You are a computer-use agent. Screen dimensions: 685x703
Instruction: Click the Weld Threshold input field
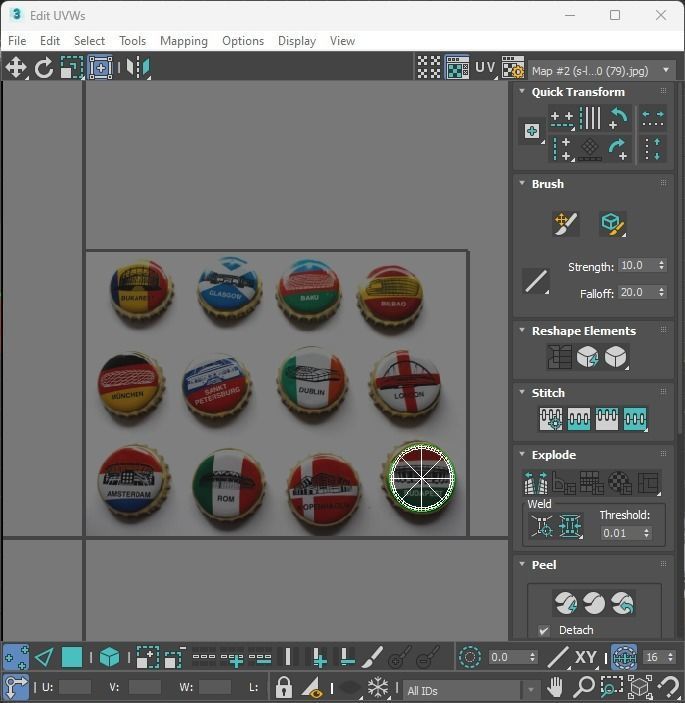(620, 533)
